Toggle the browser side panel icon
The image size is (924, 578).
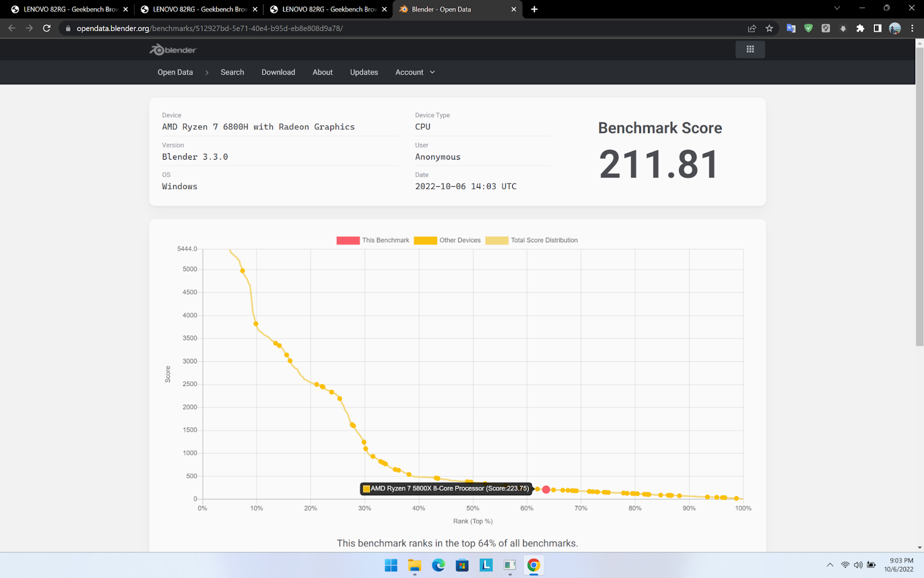(877, 28)
